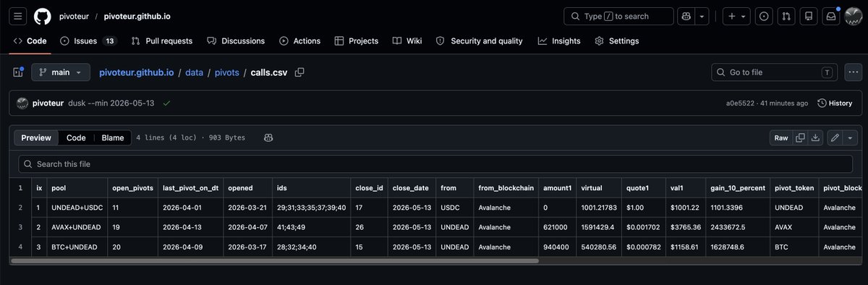Image resolution: width=868 pixels, height=285 pixels.
Task: Select the UNDEAD+USDC pool cell
Action: click(x=77, y=207)
